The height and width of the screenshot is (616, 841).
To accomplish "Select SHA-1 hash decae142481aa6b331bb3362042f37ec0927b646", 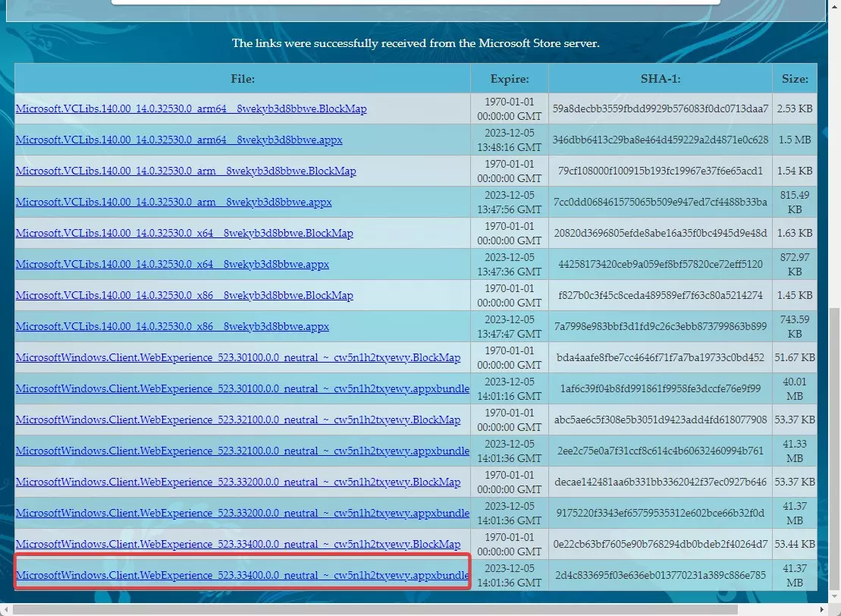I will pos(661,482).
